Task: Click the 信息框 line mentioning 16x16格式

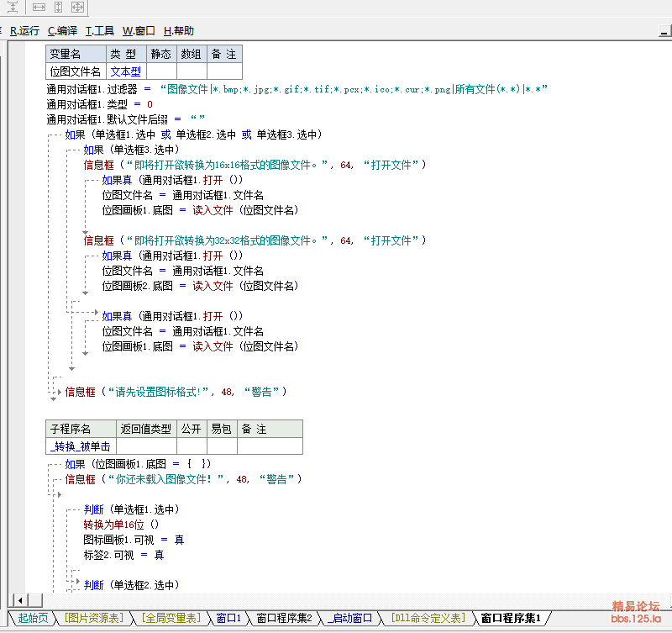Action: pyautogui.click(x=255, y=165)
